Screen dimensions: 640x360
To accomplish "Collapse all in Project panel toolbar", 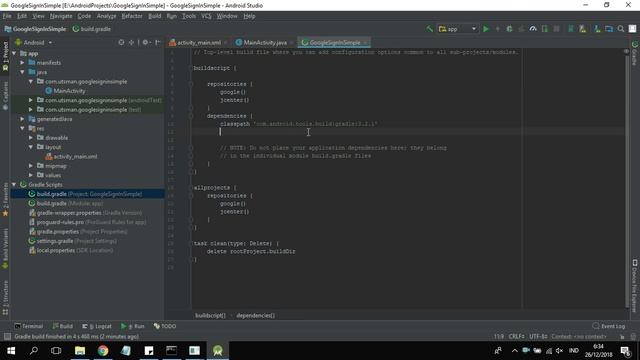I will [x=131, y=42].
